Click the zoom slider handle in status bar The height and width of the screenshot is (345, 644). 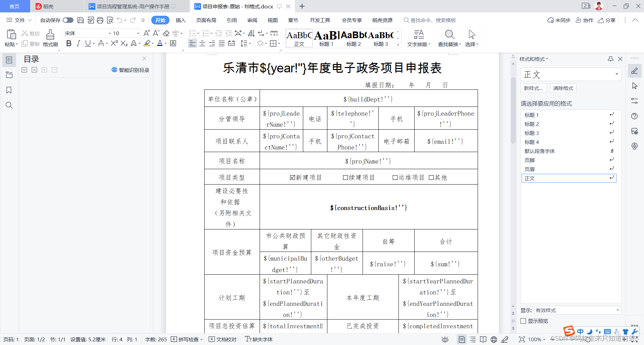588,339
